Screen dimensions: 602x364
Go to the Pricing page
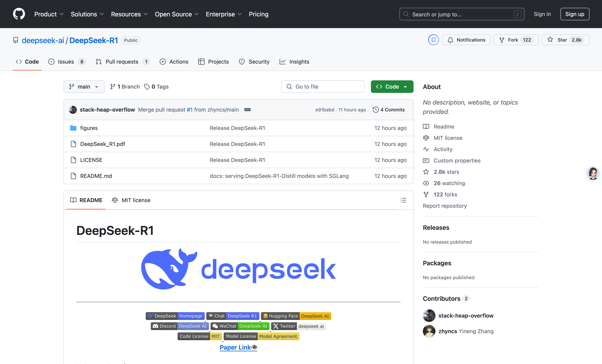pyautogui.click(x=258, y=14)
